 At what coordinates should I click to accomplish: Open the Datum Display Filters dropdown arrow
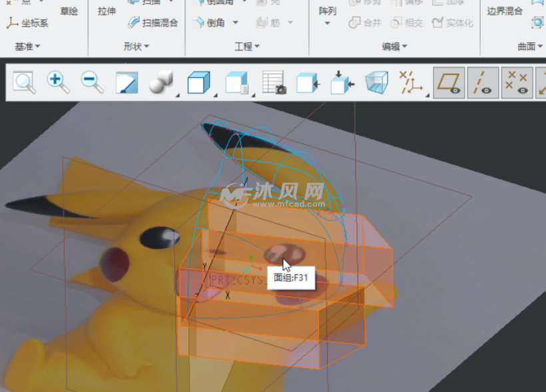coord(427,95)
